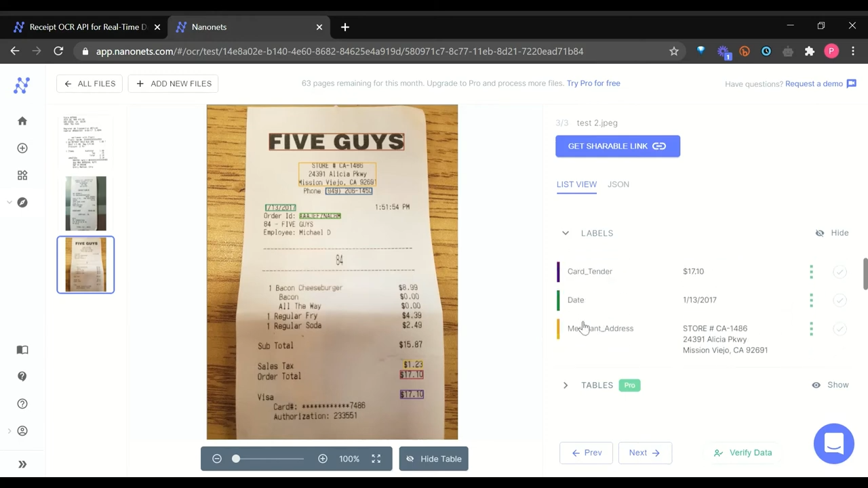The image size is (868, 488).
Task: Show the Tables overlay
Action: [x=830, y=385]
